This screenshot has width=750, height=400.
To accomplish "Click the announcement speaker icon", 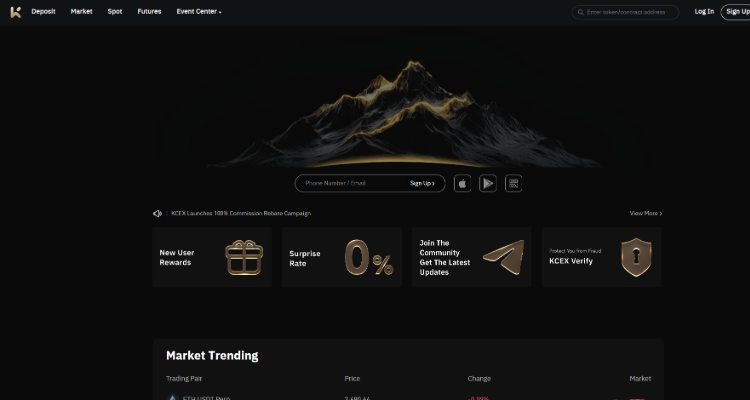I will click(157, 213).
